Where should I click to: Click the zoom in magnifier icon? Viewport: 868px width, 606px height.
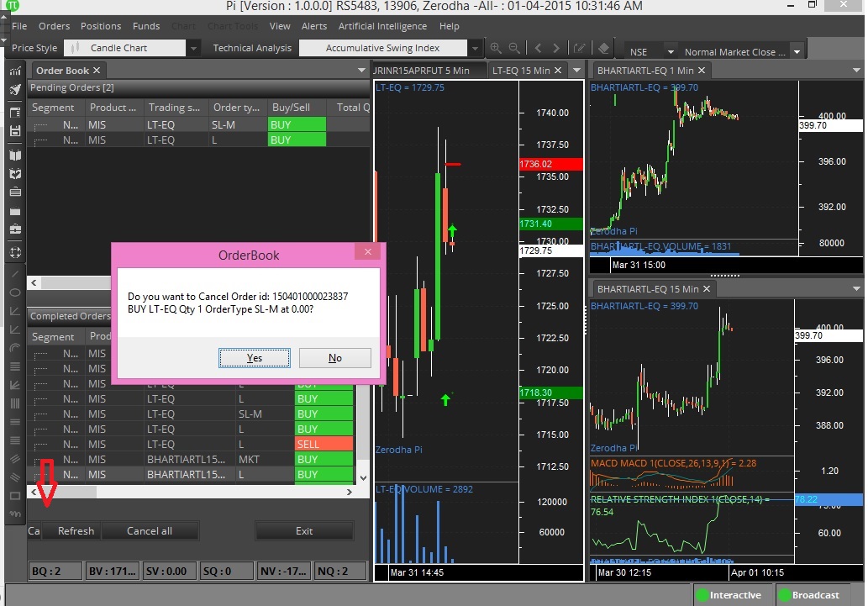(x=496, y=48)
